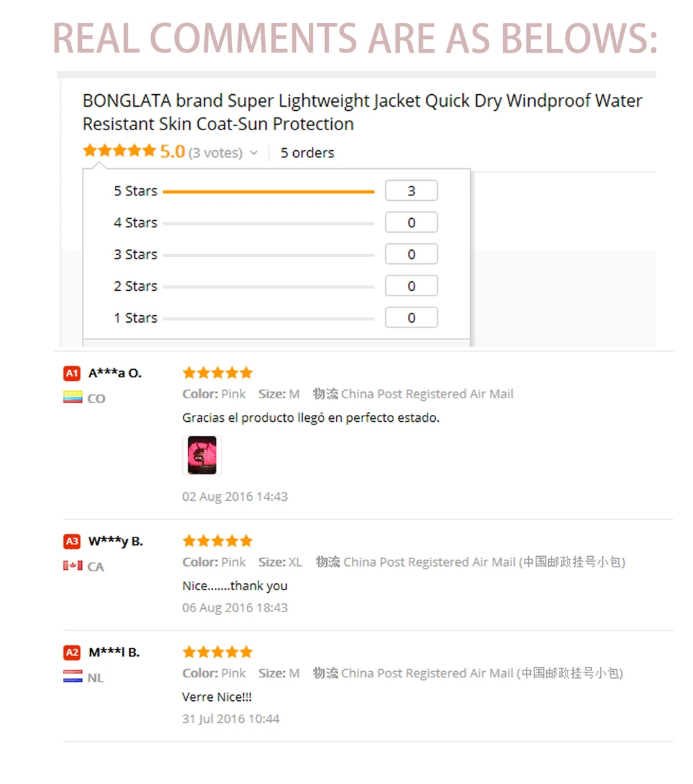Open reviewer W***y B. profile name
693x784 pixels.
click(116, 541)
